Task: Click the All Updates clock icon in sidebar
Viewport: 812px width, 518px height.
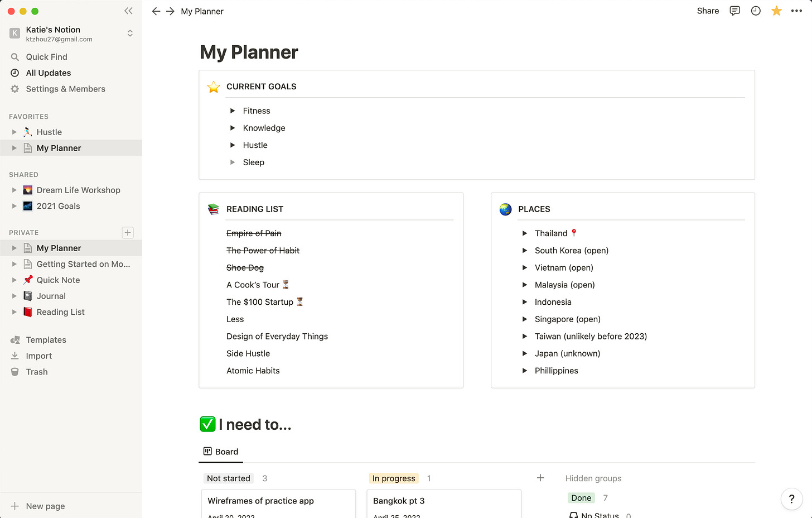Action: 15,73
